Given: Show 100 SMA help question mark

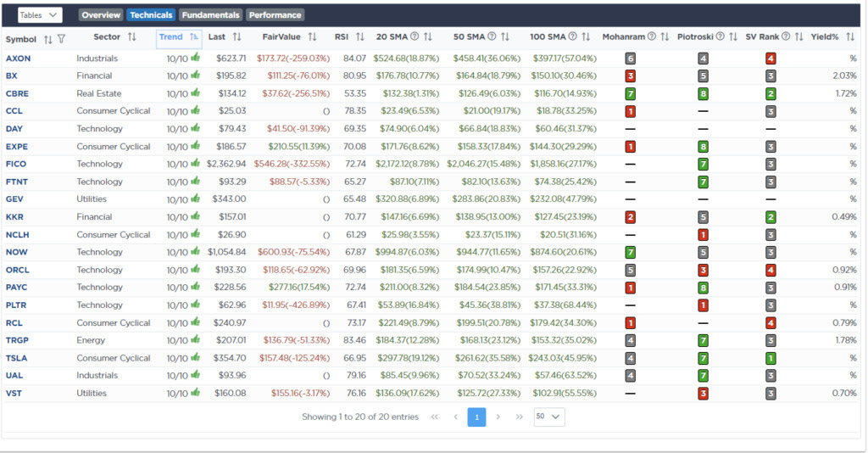Looking at the screenshot, I should [x=572, y=37].
